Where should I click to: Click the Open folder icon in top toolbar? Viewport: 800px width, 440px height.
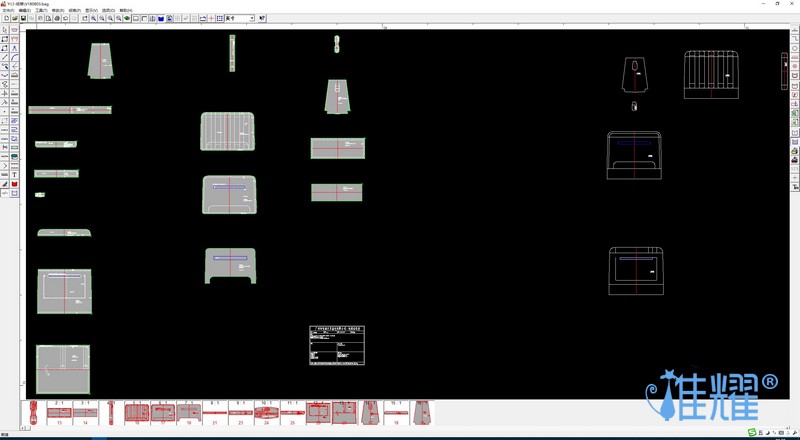point(13,18)
